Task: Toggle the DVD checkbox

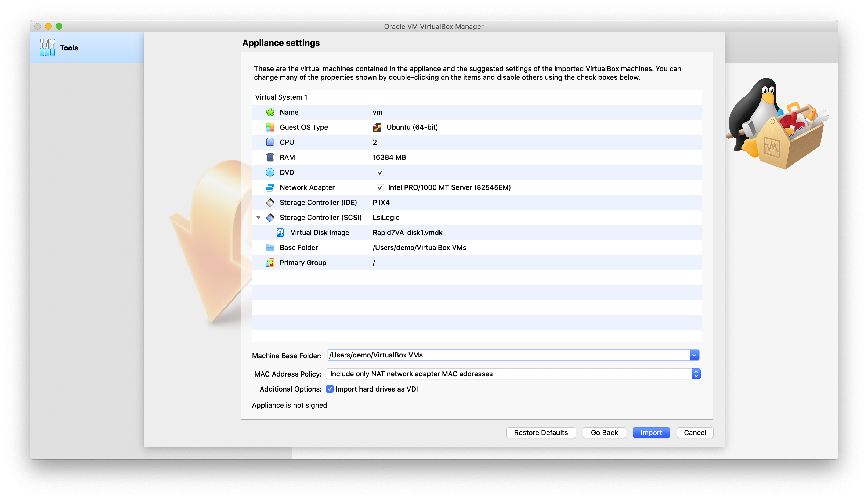Action: tap(380, 172)
